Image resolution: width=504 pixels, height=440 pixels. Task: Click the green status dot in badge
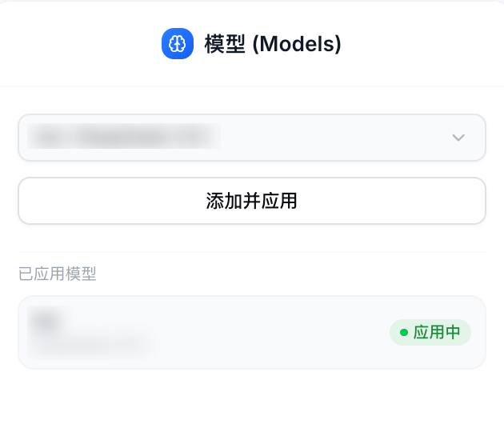[404, 333]
